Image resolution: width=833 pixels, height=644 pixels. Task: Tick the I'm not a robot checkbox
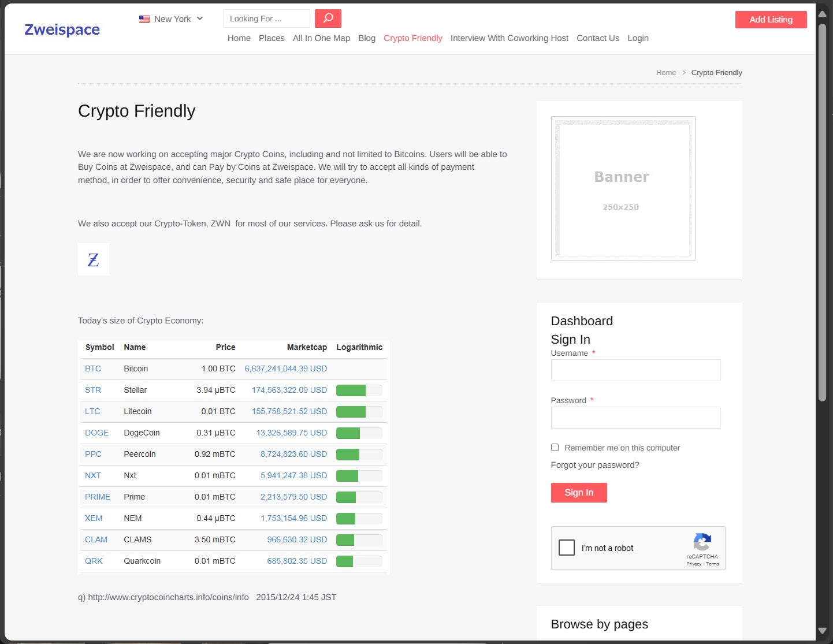[x=567, y=548]
